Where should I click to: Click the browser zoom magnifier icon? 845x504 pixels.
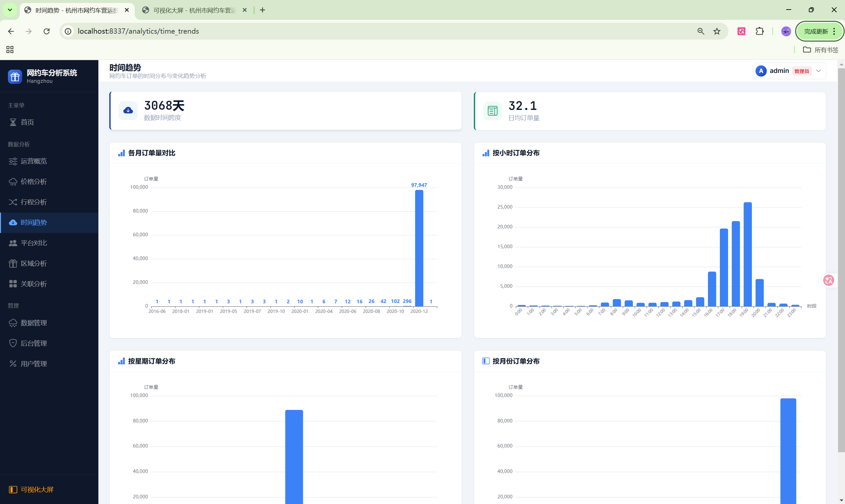point(701,31)
